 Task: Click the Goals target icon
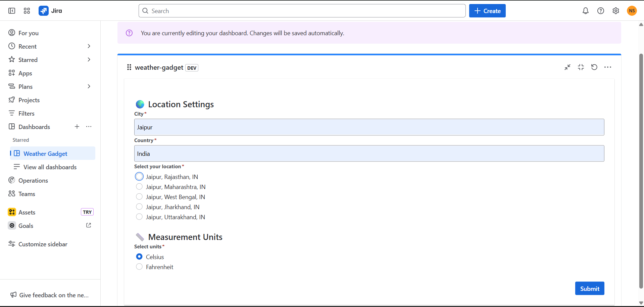[12, 226]
